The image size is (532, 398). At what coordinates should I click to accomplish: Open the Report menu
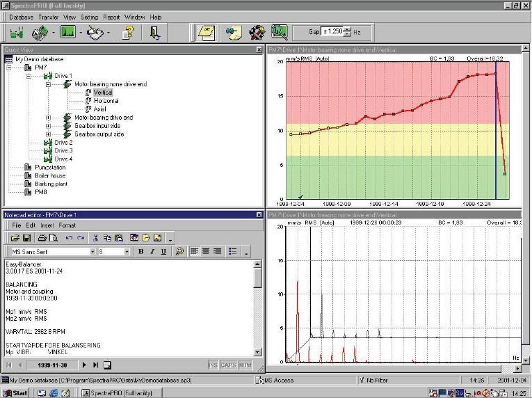111,17
